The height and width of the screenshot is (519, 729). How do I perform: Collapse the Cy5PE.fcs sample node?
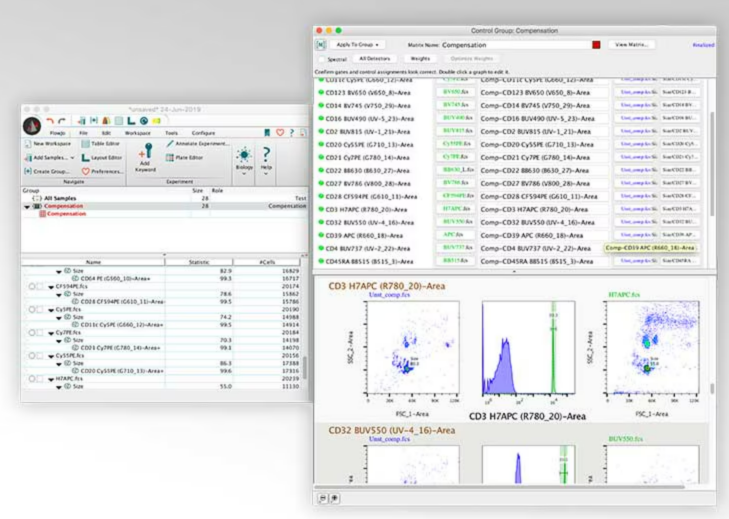[x=51, y=310]
